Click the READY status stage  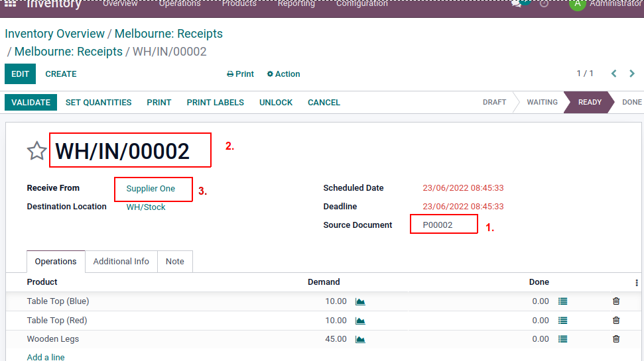pyautogui.click(x=590, y=102)
